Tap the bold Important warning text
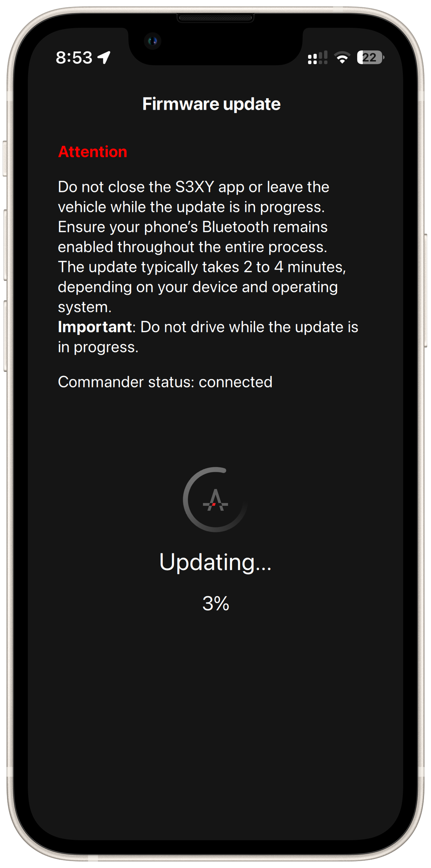Image resolution: width=431 pixels, height=868 pixels. (x=95, y=327)
